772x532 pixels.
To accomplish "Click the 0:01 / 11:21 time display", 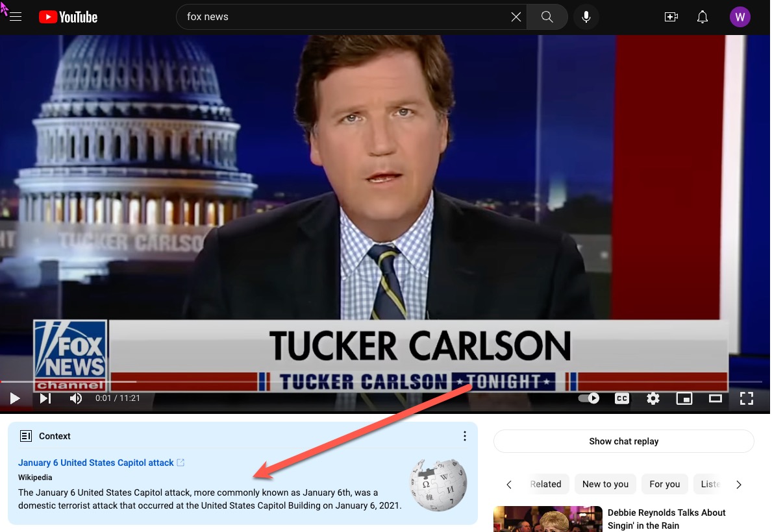I will point(118,398).
